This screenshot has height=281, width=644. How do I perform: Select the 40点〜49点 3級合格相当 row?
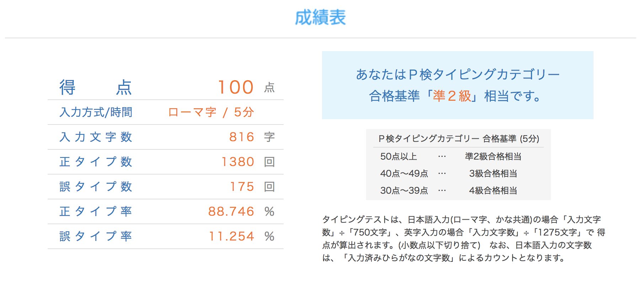449,173
